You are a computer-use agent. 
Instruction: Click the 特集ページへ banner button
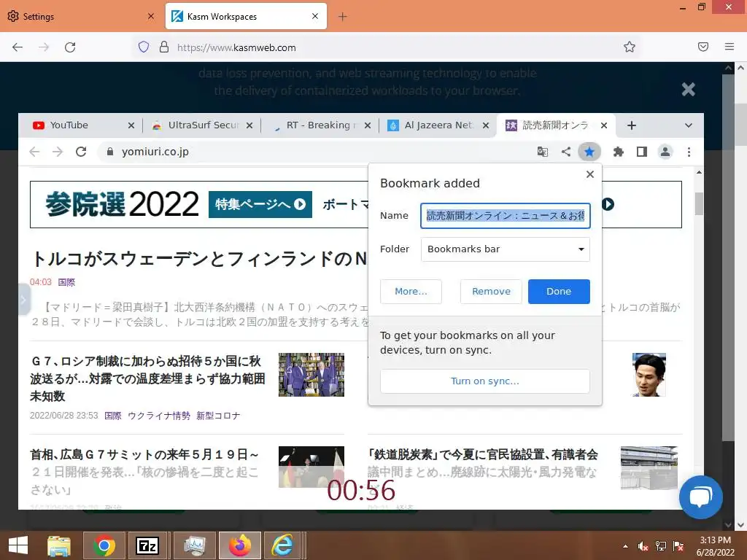point(260,204)
